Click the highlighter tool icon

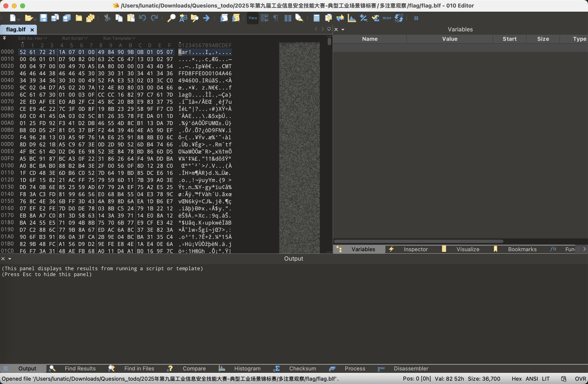point(299,18)
